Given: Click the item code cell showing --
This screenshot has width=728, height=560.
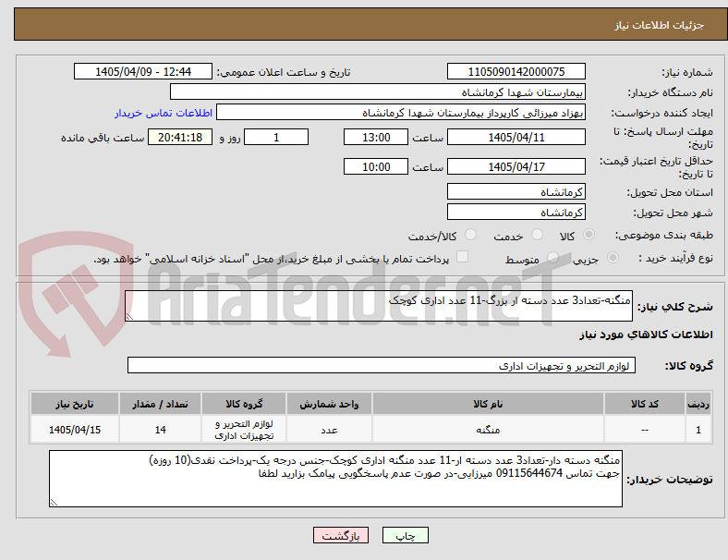Looking at the screenshot, I should [645, 430].
